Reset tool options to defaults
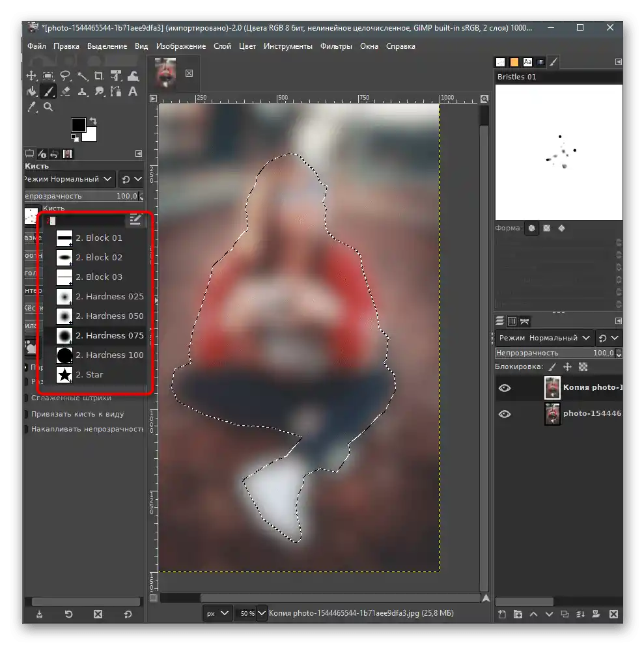The height and width of the screenshot is (645, 644). tap(128, 614)
